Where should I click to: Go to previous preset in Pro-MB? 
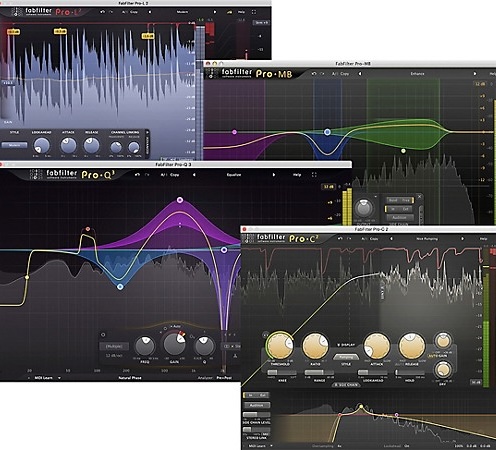(x=360, y=74)
